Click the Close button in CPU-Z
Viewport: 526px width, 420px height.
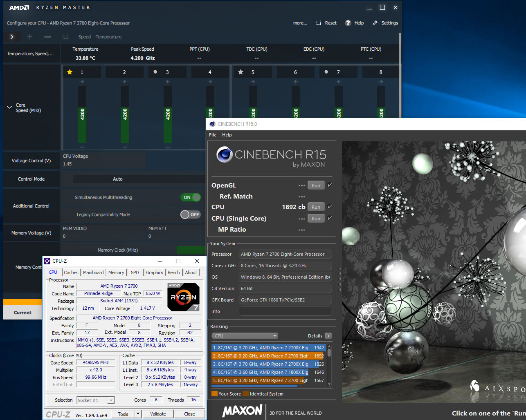(x=189, y=414)
